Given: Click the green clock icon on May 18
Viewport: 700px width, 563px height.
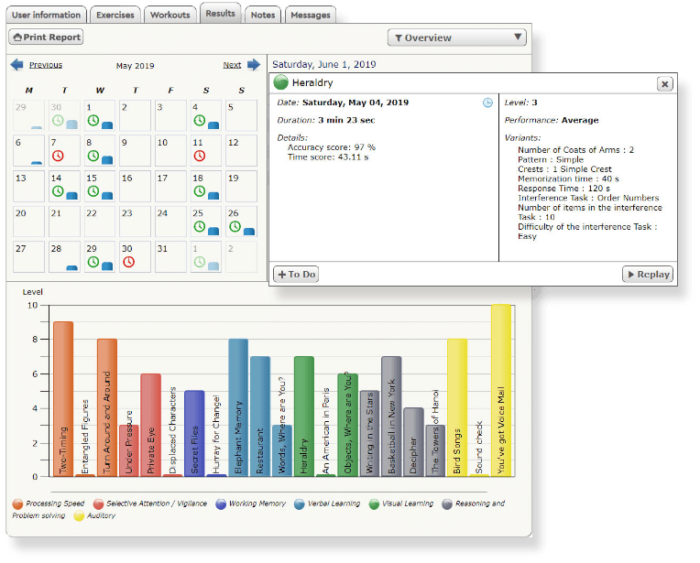Looking at the screenshot, I should pos(199,191).
